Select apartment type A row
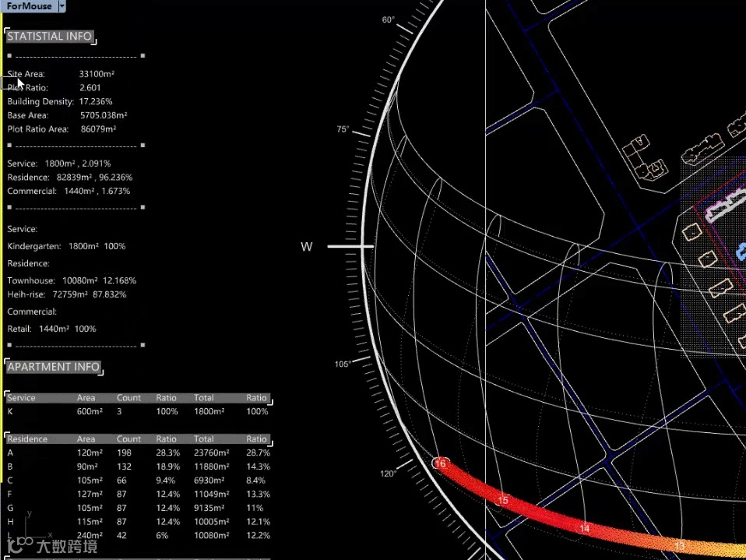The image size is (746, 560). [x=139, y=453]
